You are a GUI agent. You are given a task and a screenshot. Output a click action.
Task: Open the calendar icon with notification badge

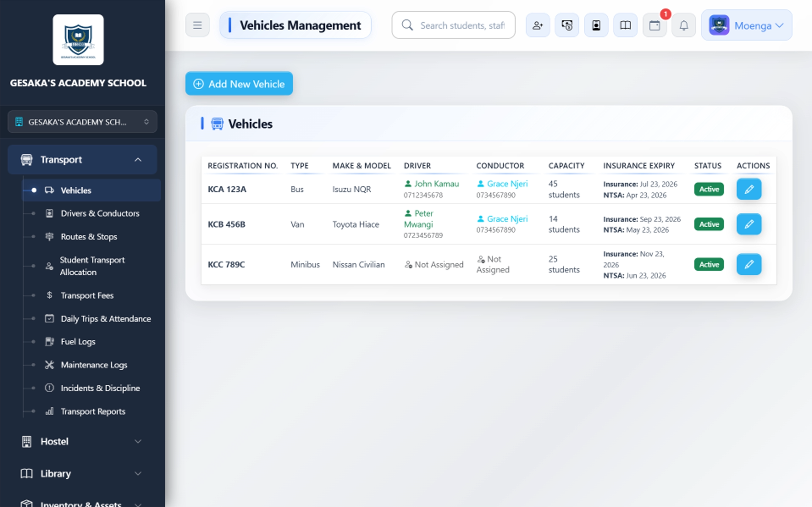point(655,25)
